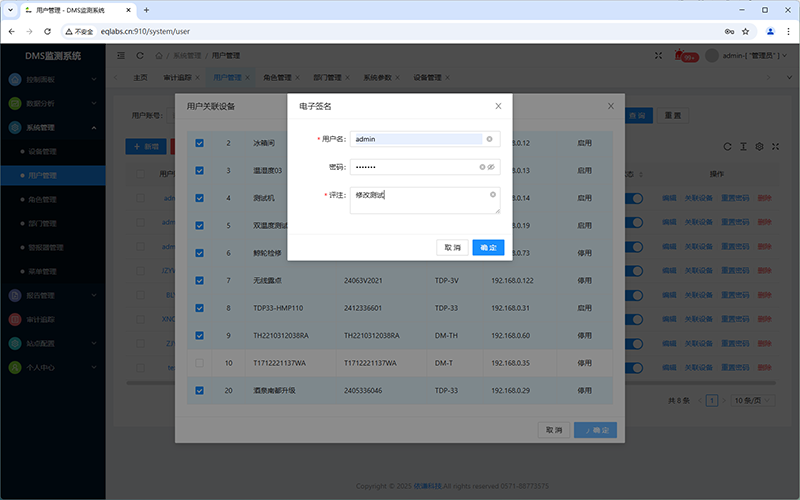Open the 10条/页 page size dropdown
The height and width of the screenshot is (500, 800).
coord(746,400)
